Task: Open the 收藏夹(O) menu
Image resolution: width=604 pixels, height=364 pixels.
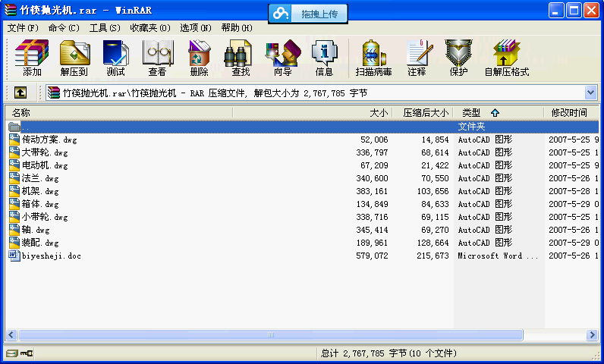Action: pyautogui.click(x=150, y=28)
